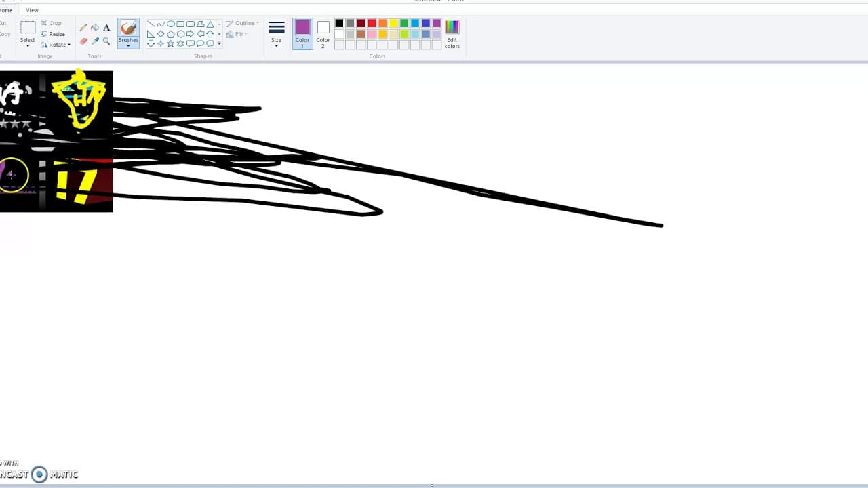Choose the Left arrow shape
Viewport: 868px width, 488px height.
(201, 34)
